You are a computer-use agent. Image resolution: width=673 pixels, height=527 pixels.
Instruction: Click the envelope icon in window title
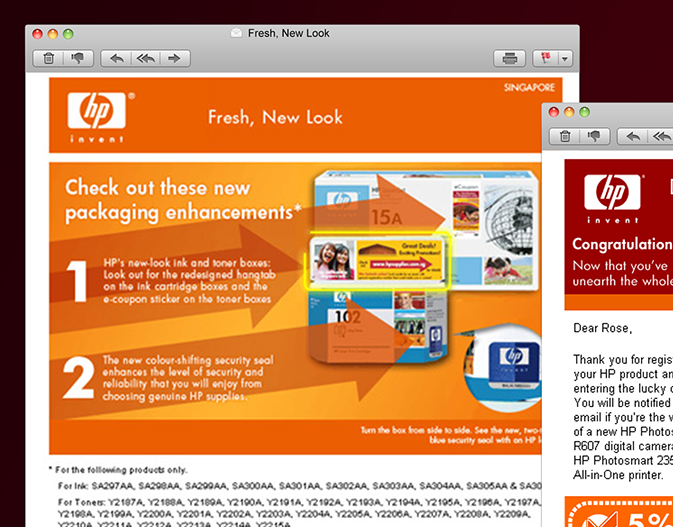(236, 33)
